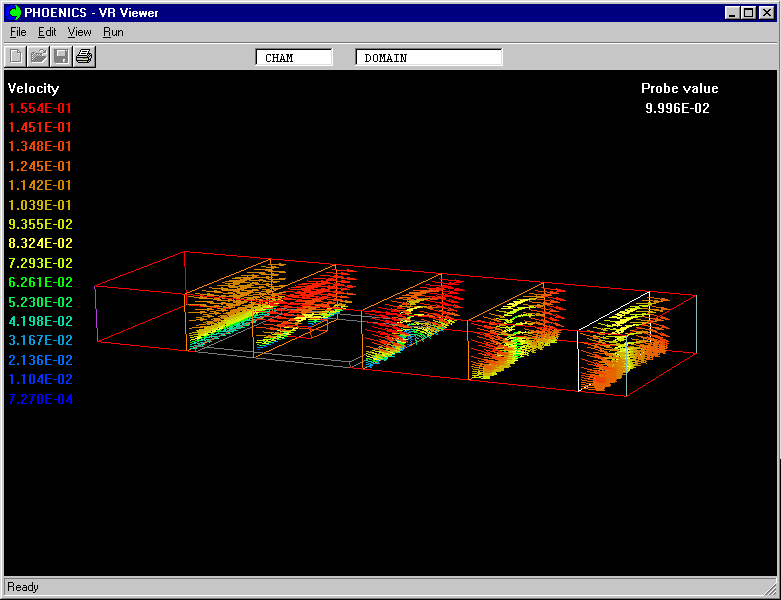
Task: Minimize the VR Viewer window
Action: tap(733, 13)
